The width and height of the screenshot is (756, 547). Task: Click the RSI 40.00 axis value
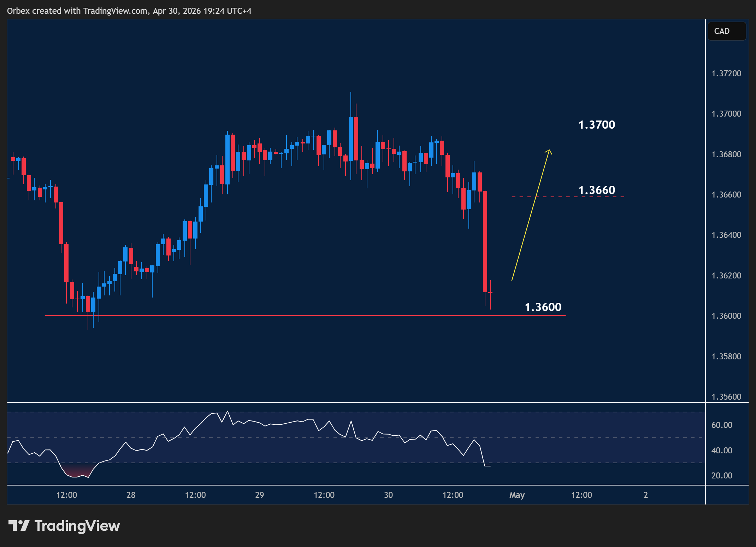[722, 451]
